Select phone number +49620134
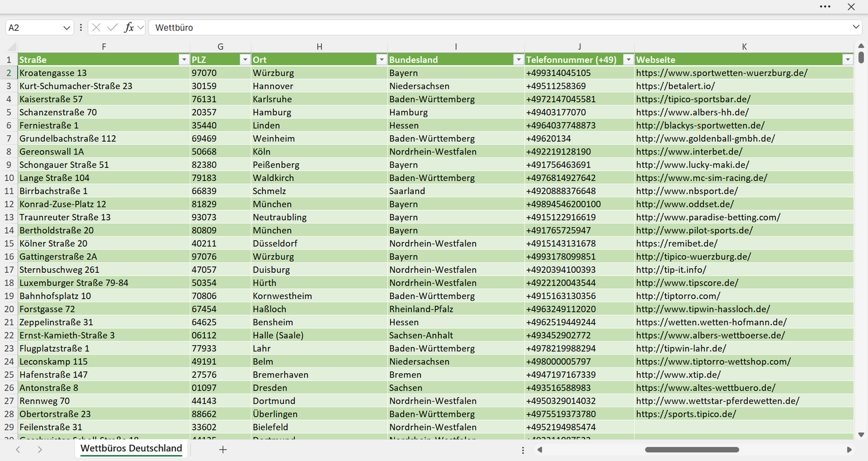Image resolution: width=868 pixels, height=461 pixels. point(580,138)
